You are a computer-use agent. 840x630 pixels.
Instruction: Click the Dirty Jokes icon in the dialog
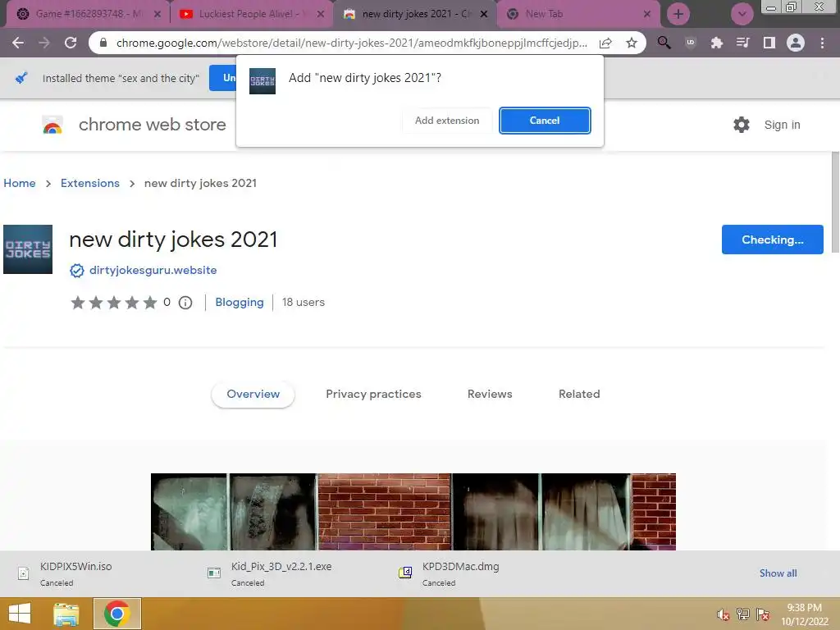[x=262, y=81]
